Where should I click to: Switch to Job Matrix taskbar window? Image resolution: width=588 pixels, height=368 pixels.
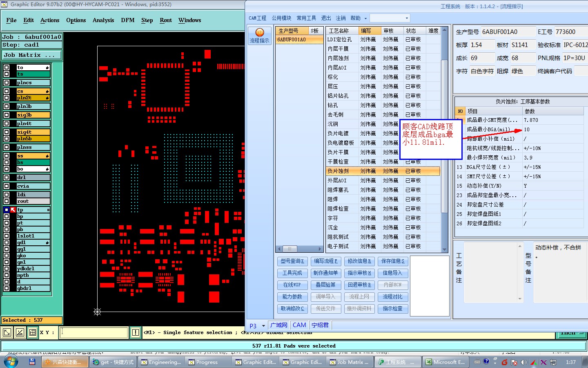(350, 362)
